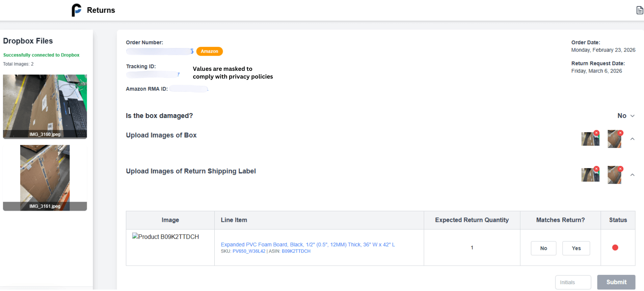Image resolution: width=644 pixels, height=291 pixels.
Task: Click the 'Image' column header
Action: pos(170,220)
